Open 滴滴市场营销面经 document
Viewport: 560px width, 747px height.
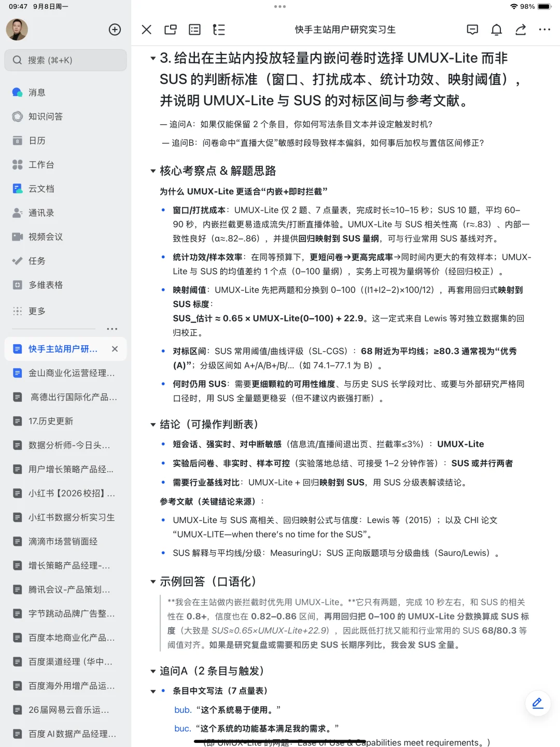pos(65,541)
